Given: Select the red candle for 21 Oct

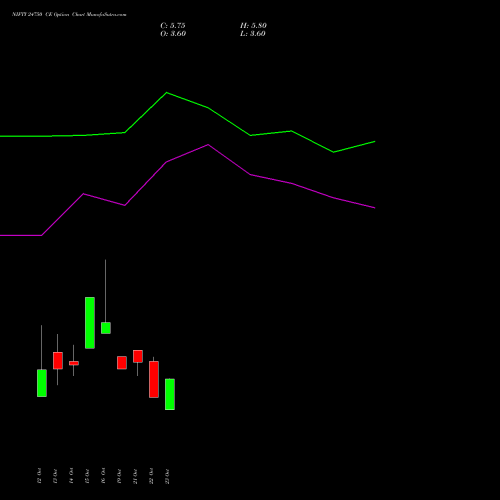Looking at the screenshot, I should tap(138, 356).
